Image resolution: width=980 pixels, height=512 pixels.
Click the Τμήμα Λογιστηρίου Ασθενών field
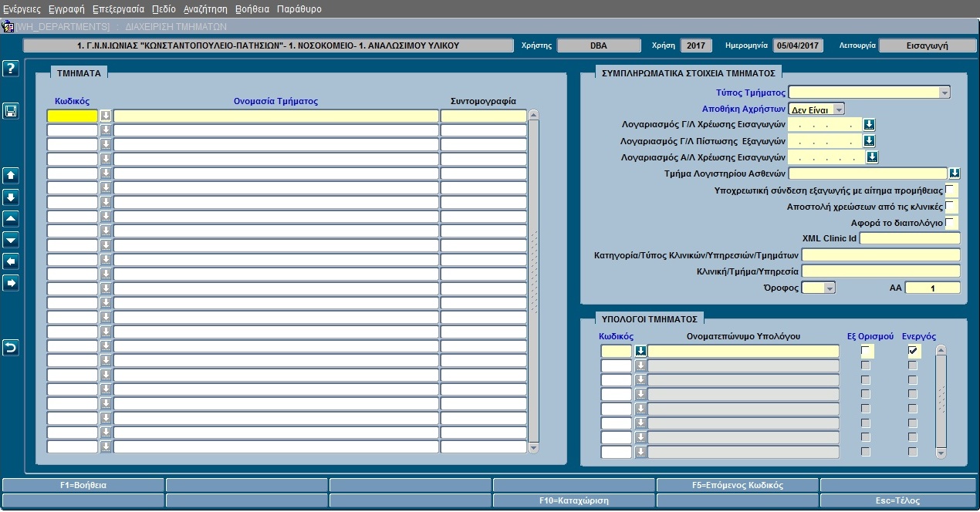[x=868, y=173]
